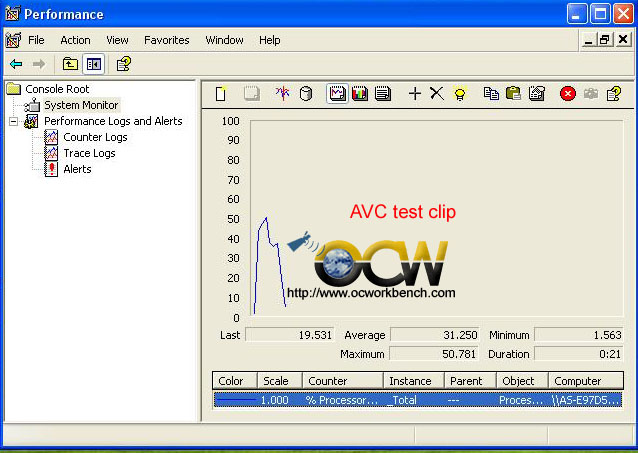The height and width of the screenshot is (453, 638).
Task: Click the MMC icon left of File menu
Action: (x=13, y=40)
